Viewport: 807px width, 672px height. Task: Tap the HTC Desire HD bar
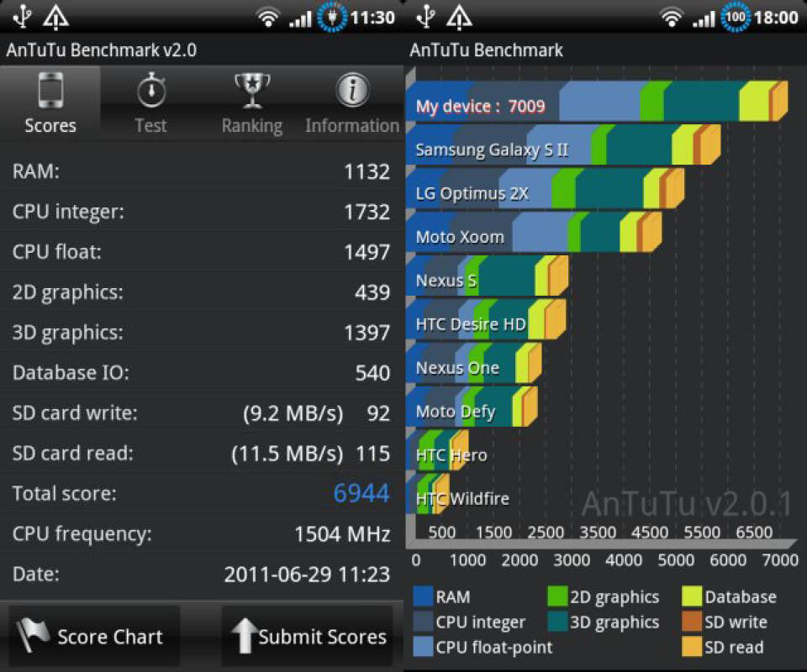[486, 319]
